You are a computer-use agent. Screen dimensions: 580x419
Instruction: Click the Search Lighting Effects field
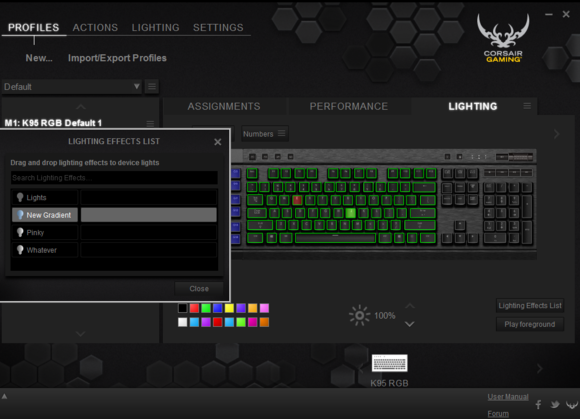point(114,178)
